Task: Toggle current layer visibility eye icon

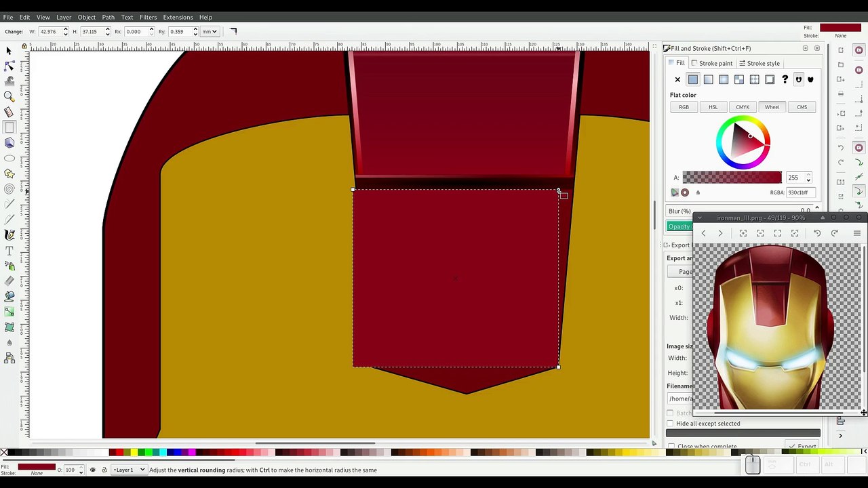Action: point(93,470)
